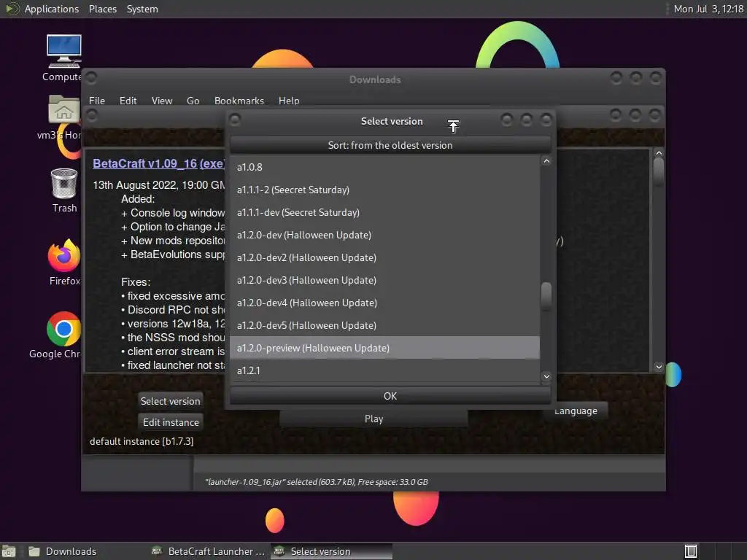Select version a1.2.0-dev (Halloween Update)
This screenshot has height=560, width=747.
(x=384, y=235)
